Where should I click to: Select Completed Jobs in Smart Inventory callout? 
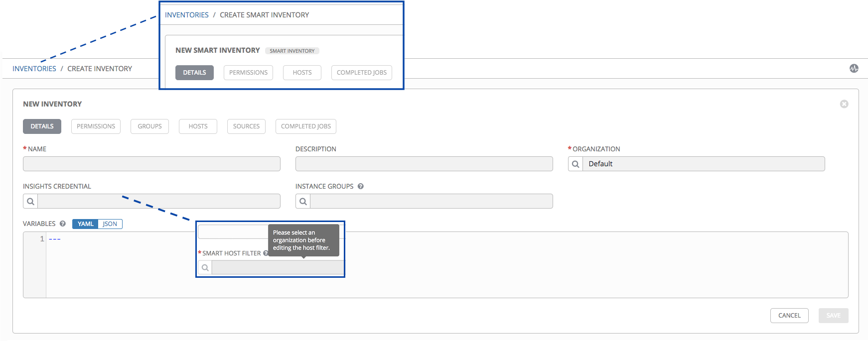click(362, 73)
